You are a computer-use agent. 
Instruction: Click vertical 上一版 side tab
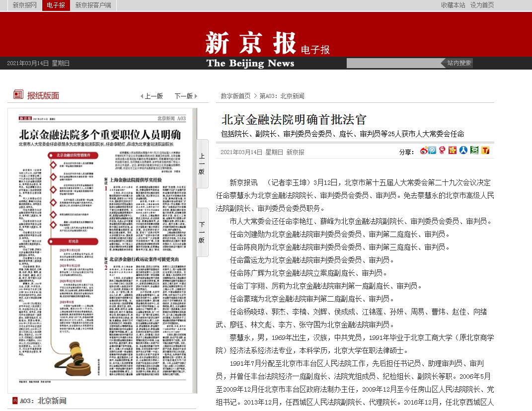202,164
